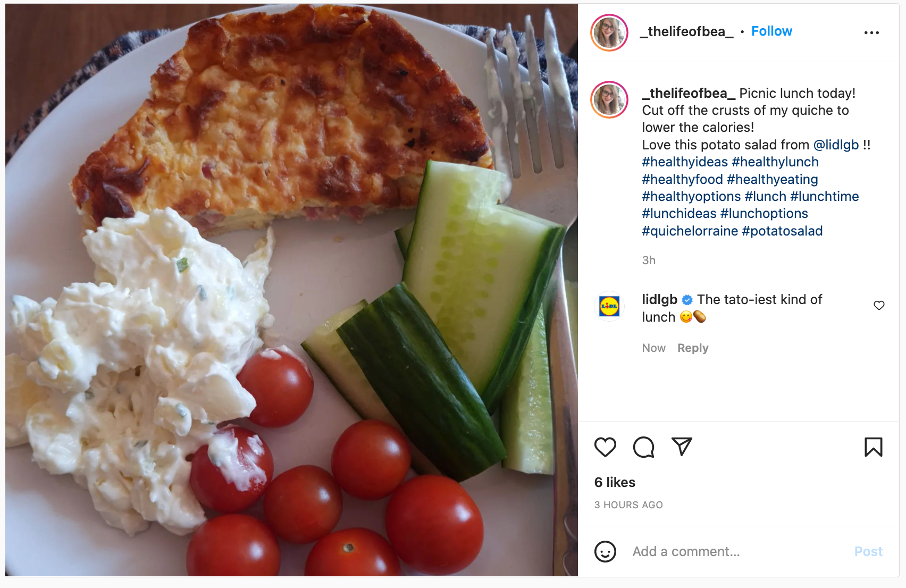View the 6 likes list
The image size is (906, 588).
point(615,482)
